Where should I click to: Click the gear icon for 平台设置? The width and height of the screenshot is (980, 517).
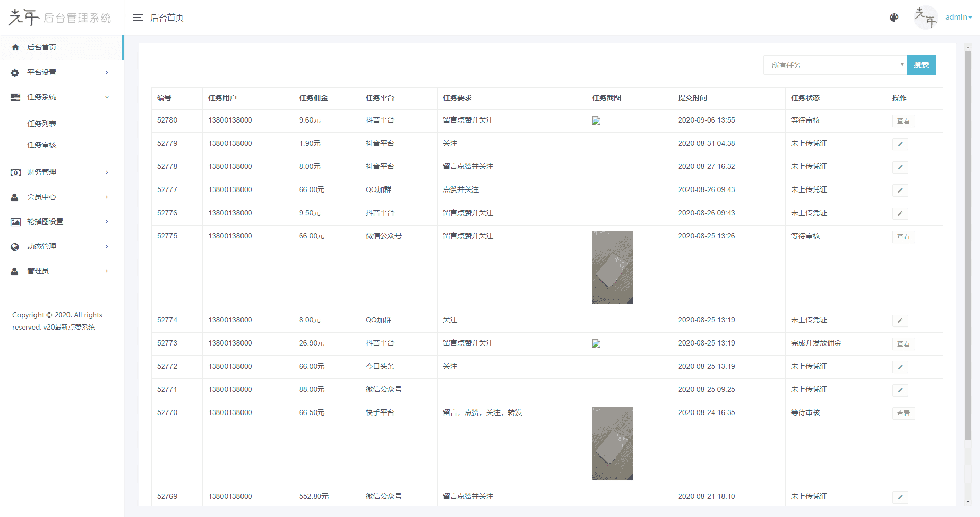[x=15, y=73]
